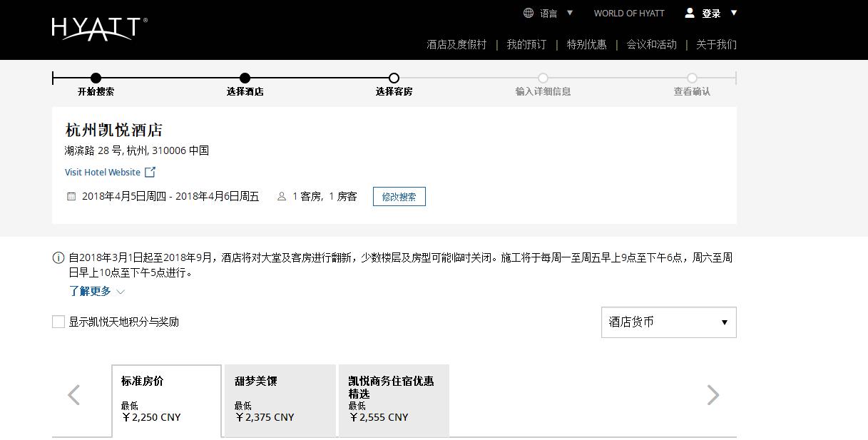Expand the 登录 dropdown arrow
This screenshot has height=440, width=868.
click(x=734, y=13)
